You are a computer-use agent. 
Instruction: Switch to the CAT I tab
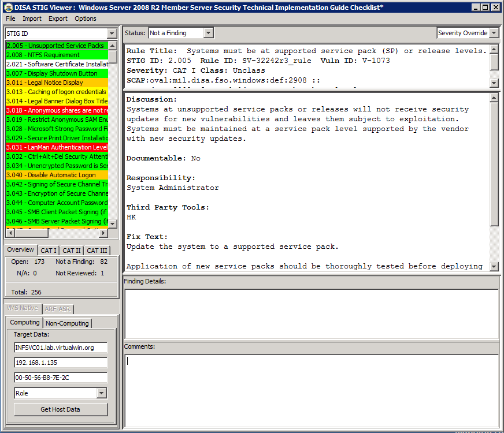[x=48, y=251]
